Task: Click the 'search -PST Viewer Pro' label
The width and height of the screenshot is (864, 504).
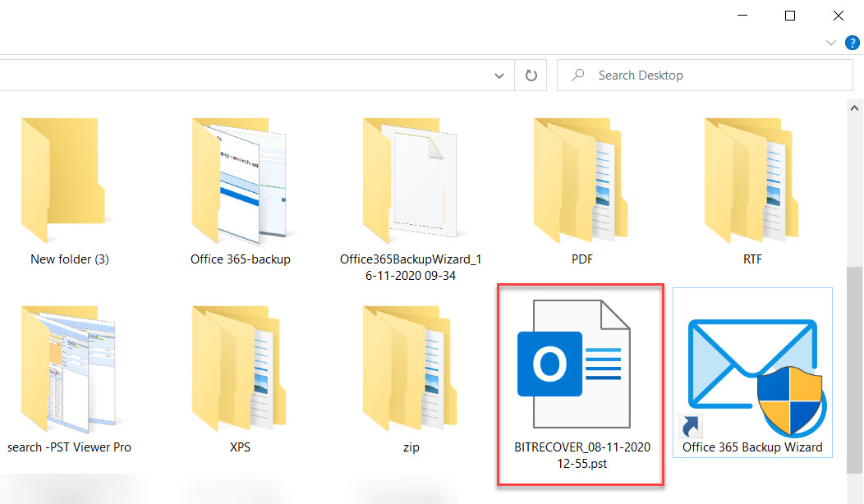Action: tap(69, 447)
